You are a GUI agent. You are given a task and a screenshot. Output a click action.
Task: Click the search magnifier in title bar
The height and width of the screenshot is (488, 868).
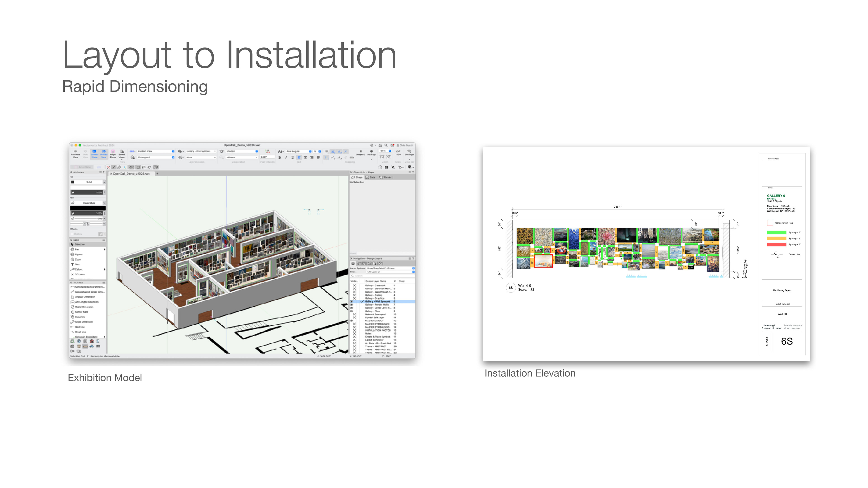point(386,145)
